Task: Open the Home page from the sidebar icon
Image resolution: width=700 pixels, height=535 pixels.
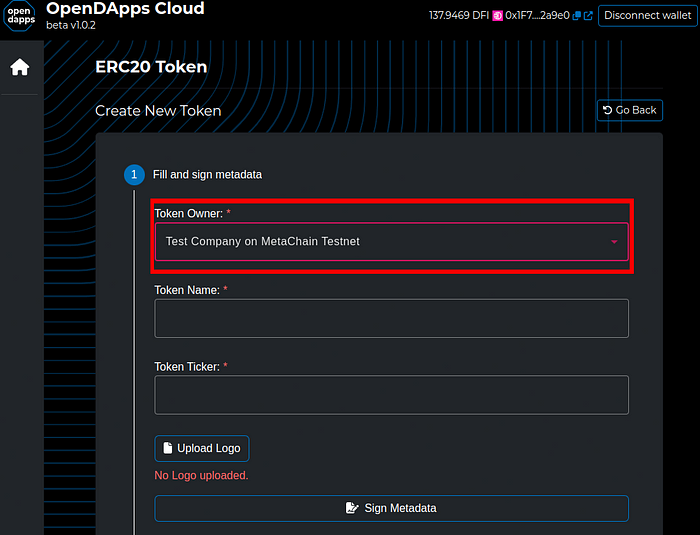Action: [20, 67]
